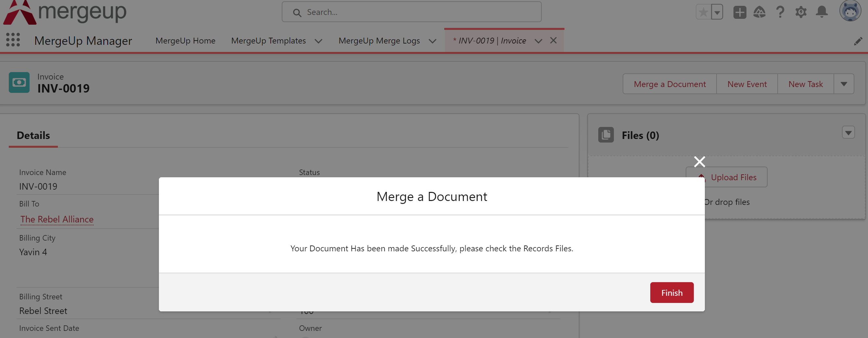Click the MergeUp Manager app name
Viewport: 868px width, 338px height.
[83, 41]
